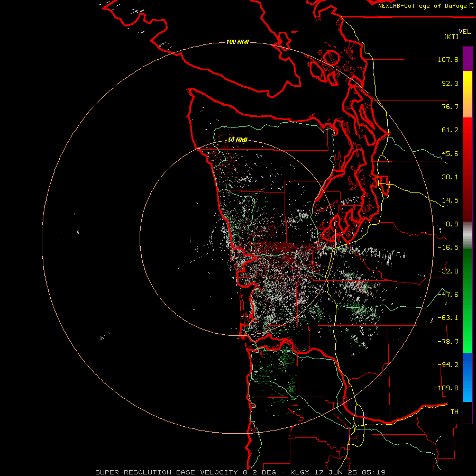476x476 pixels.
Task: Click the 30.1 velocity scale value
Action: [x=450, y=177]
